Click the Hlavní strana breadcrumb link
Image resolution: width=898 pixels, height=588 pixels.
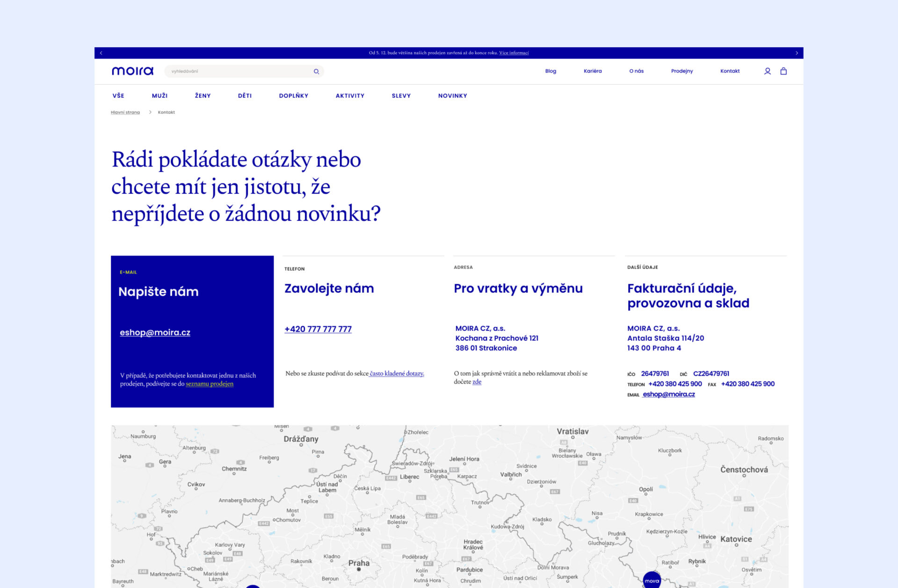[125, 112]
